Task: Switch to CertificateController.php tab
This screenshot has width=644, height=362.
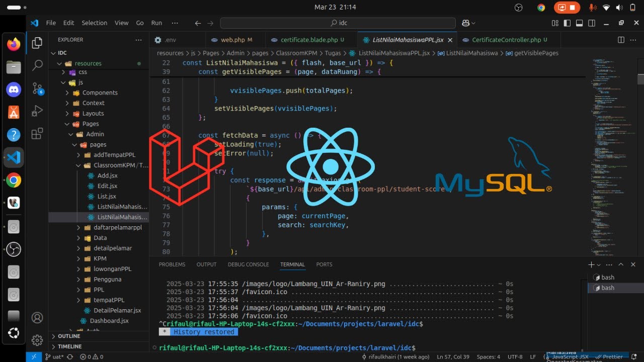Action: 506,40
